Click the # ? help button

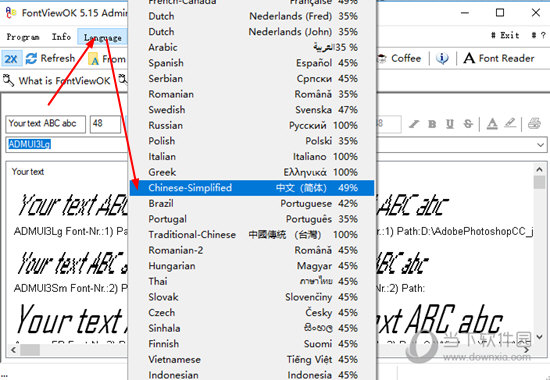point(538,35)
